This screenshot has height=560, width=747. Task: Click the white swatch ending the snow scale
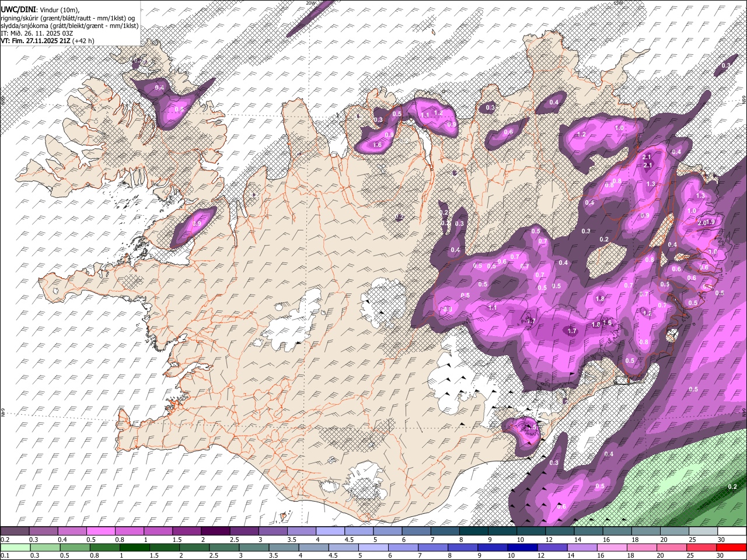point(732,531)
